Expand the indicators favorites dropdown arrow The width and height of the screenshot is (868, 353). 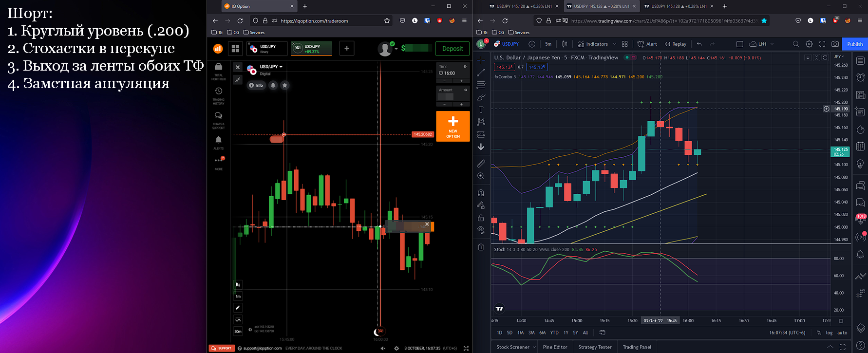tap(615, 44)
